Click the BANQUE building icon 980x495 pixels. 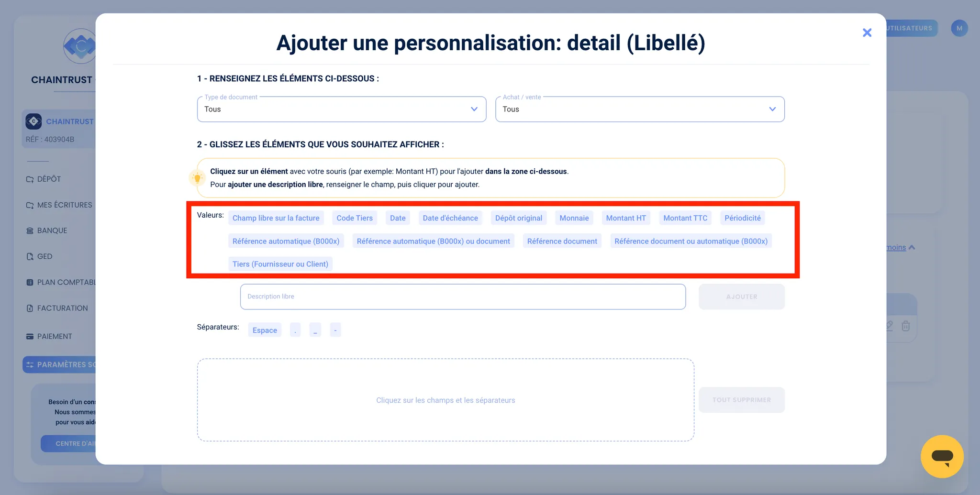click(x=30, y=231)
